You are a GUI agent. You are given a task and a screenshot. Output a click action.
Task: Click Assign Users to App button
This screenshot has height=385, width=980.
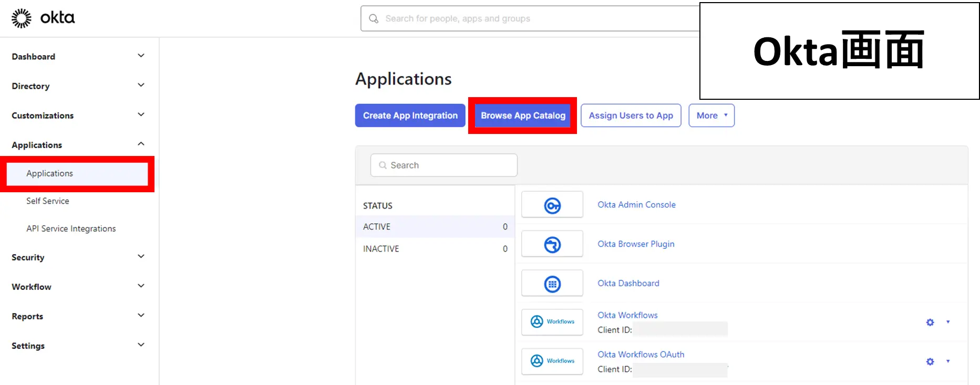coord(631,116)
